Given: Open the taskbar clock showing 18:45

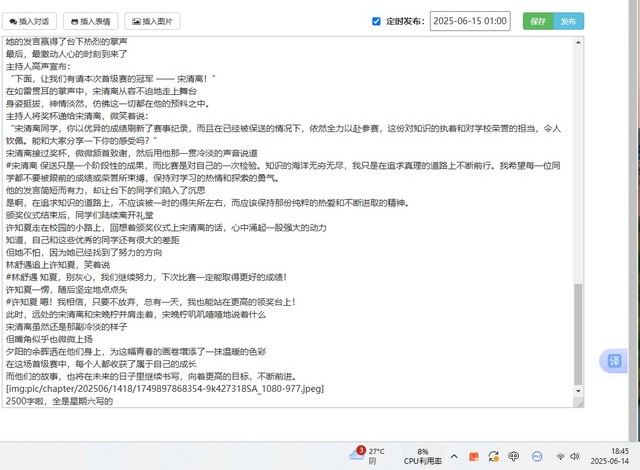Looking at the screenshot, I should point(613,456).
